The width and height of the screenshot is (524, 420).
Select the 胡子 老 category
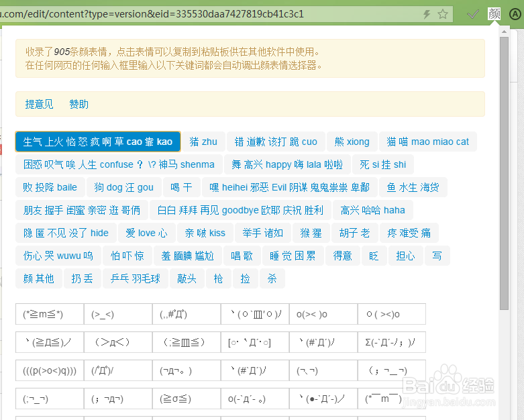pyautogui.click(x=354, y=233)
